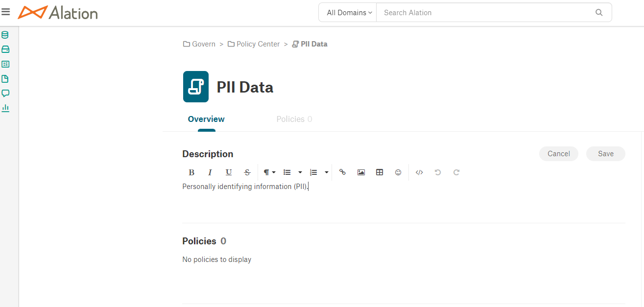Viewport: 644px width, 307px height.
Task: Click the large PII Data policy icon
Action: (196, 87)
